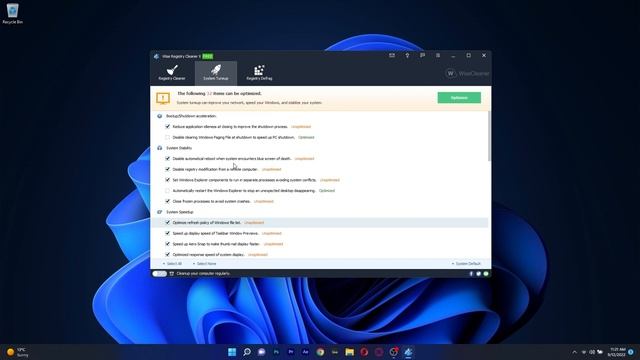Toggle the scheduled cleanup switch in status bar
The image size is (640, 360).
[160, 273]
